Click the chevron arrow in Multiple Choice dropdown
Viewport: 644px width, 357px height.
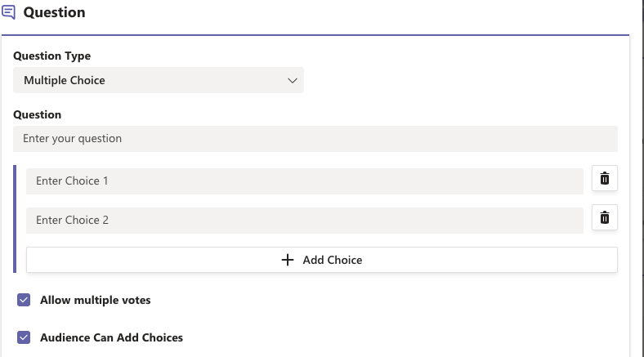(x=293, y=80)
